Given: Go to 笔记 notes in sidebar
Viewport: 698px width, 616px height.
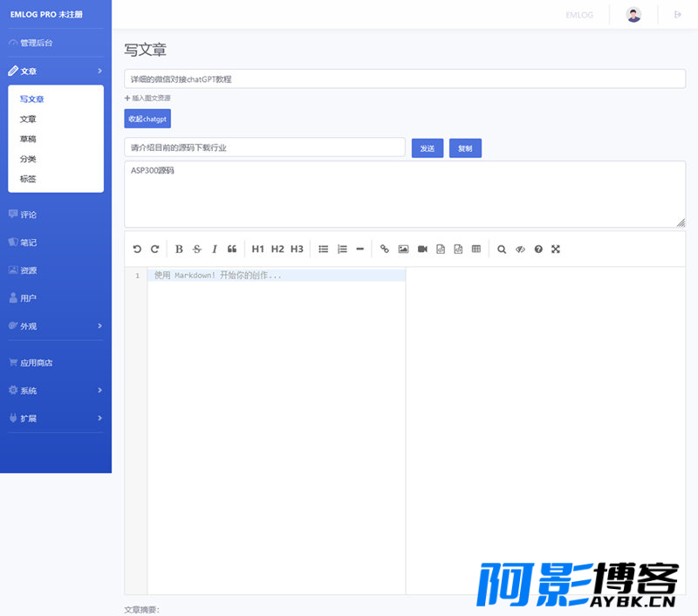Looking at the screenshot, I should [23, 243].
